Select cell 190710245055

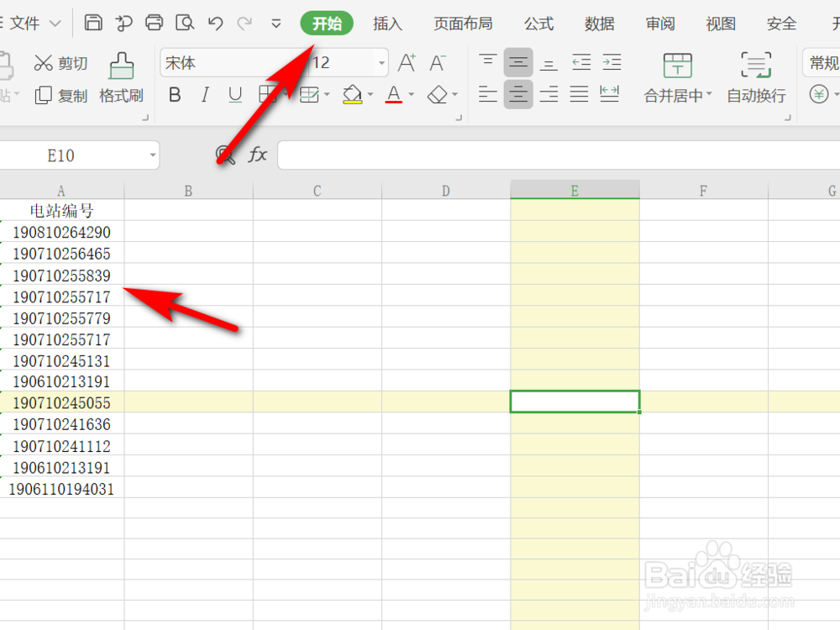tap(61, 402)
